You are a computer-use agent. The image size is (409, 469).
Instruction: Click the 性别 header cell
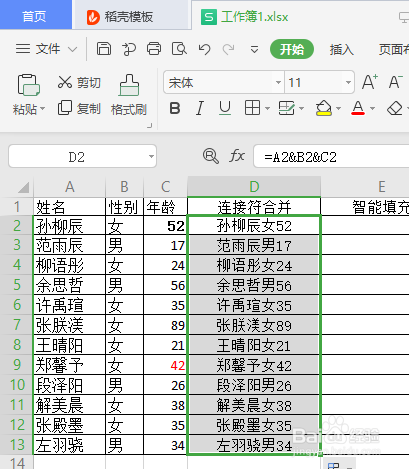(124, 207)
